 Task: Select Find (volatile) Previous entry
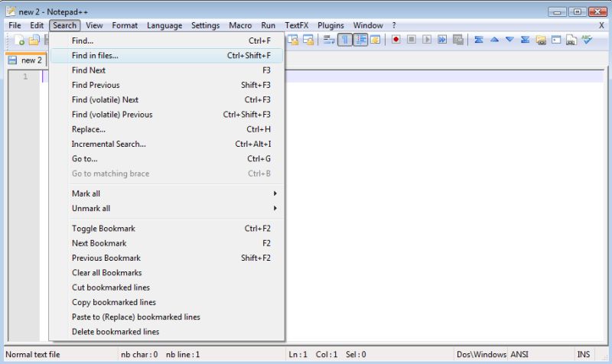click(167, 115)
